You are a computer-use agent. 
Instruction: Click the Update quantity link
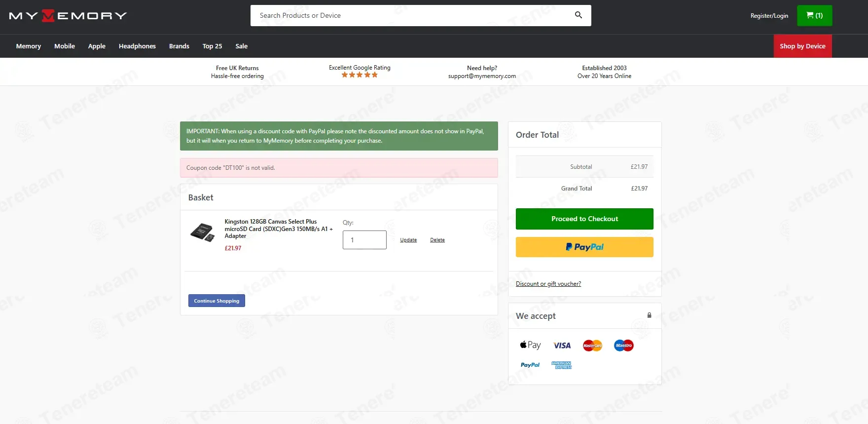(408, 240)
